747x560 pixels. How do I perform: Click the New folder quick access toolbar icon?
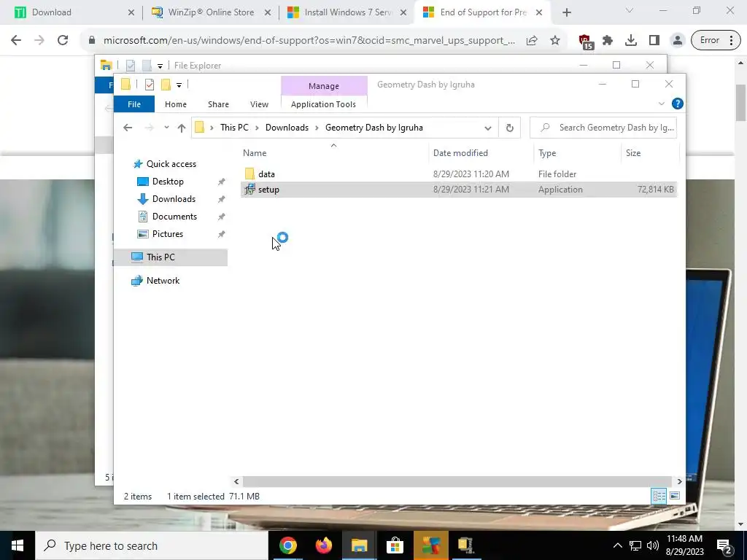[166, 85]
